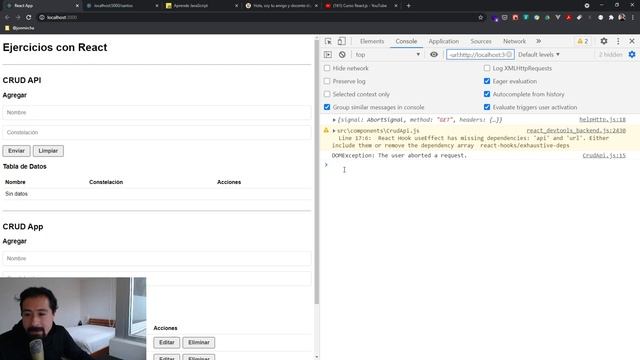Open console settings blue gear
The image size is (640, 360).
(x=632, y=54)
